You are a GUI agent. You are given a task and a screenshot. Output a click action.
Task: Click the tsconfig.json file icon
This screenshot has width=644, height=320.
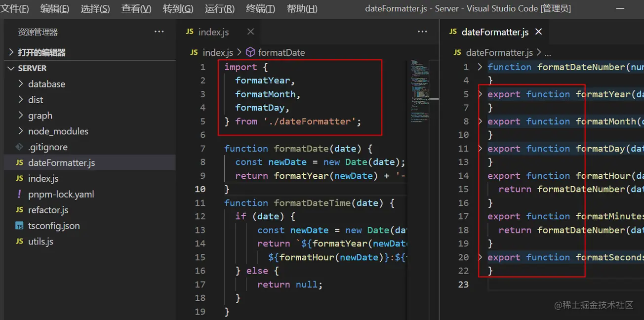pyautogui.click(x=19, y=226)
